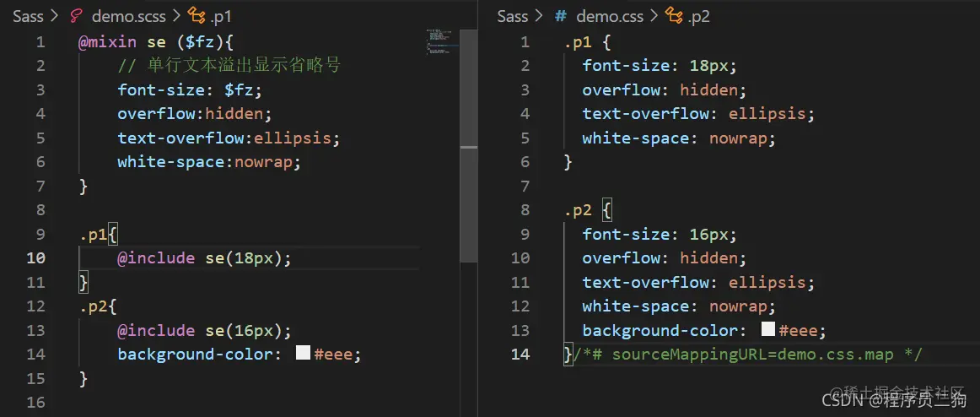The height and width of the screenshot is (417, 980).
Task: Click the '$fz' parameter in the mixin declaration
Action: pos(200,42)
